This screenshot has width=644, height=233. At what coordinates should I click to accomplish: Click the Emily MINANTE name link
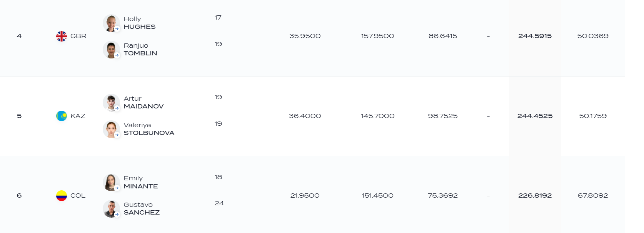[141, 182]
